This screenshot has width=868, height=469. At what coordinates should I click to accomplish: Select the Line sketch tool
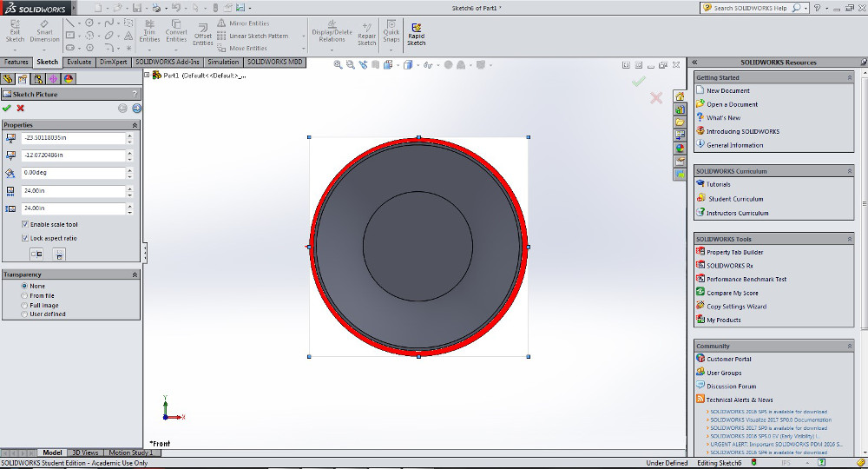(70, 23)
